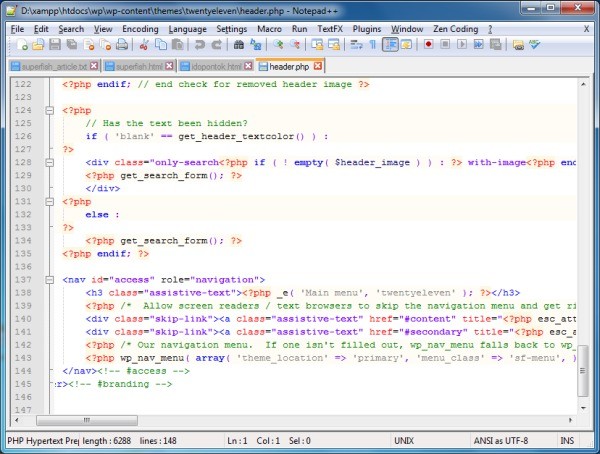Close the idopontok.html tab
Screen dimensions: 600x454
coord(248,66)
